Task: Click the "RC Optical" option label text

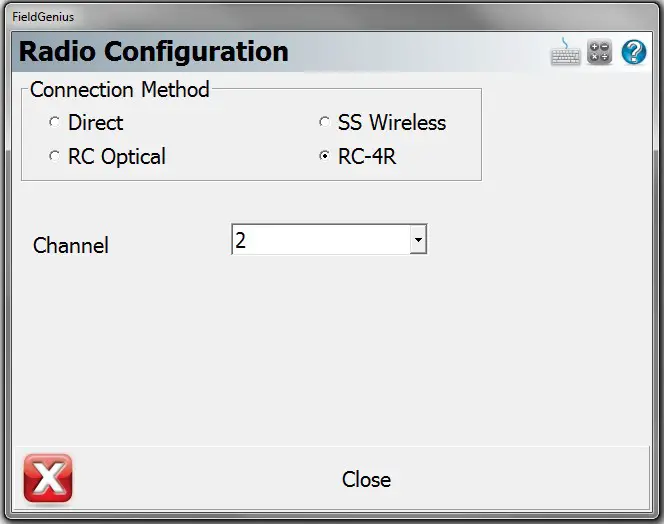Action: click(117, 157)
